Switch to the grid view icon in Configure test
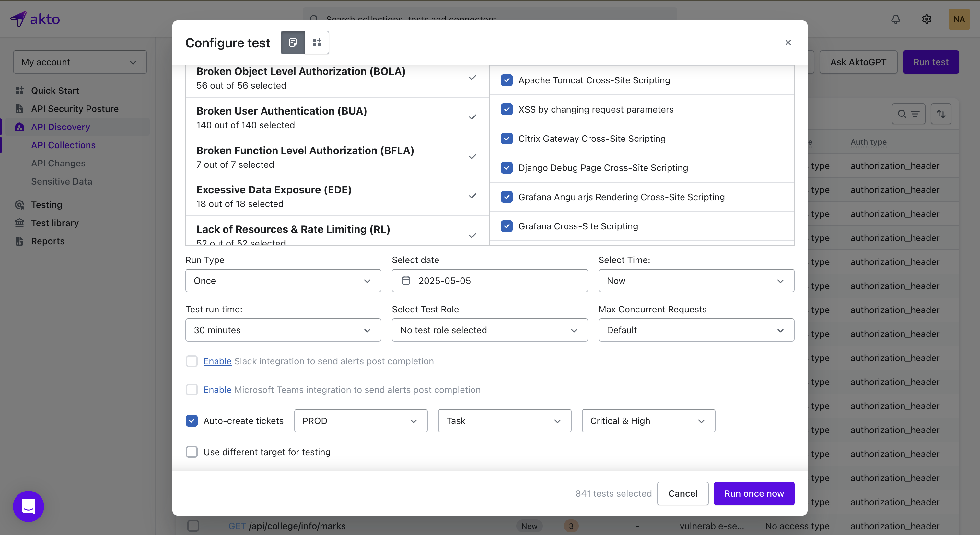 click(317, 42)
